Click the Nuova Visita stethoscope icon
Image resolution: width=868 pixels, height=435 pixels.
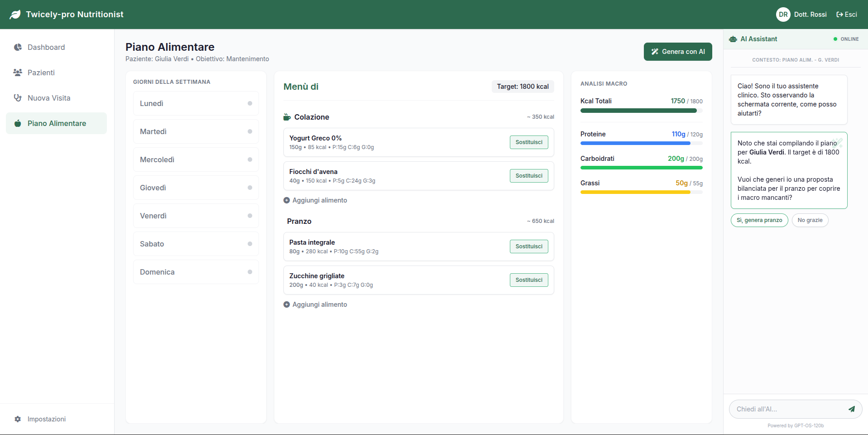[17, 98]
